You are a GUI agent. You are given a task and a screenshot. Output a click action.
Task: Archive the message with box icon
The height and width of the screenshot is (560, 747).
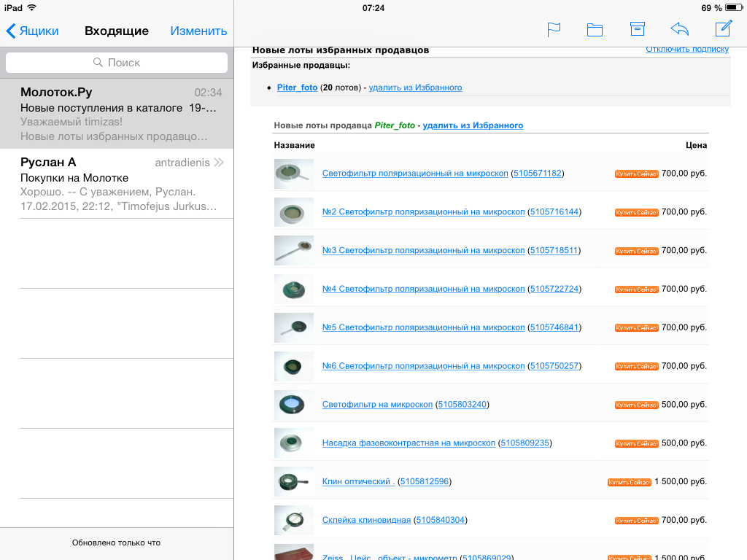637,29
